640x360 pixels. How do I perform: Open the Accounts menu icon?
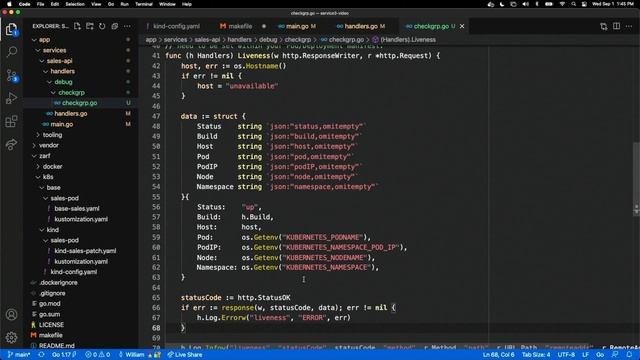[x=11, y=315]
